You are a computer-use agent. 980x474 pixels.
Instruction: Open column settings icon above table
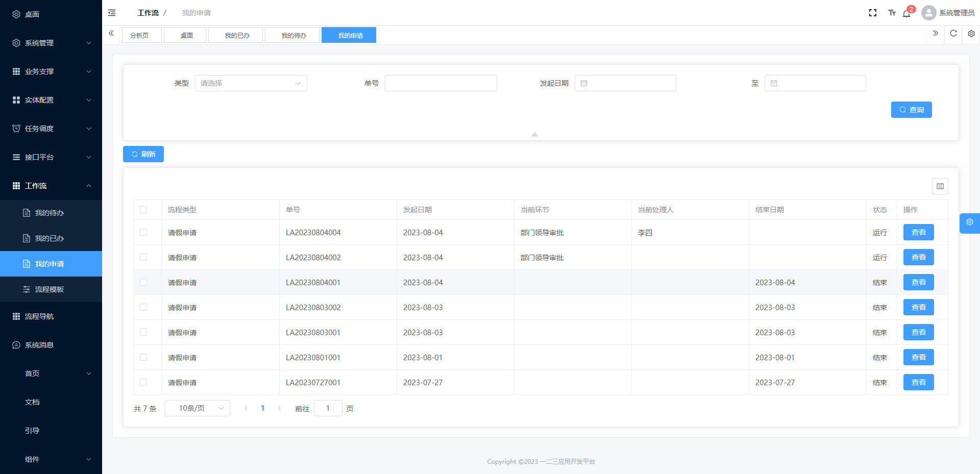[940, 186]
